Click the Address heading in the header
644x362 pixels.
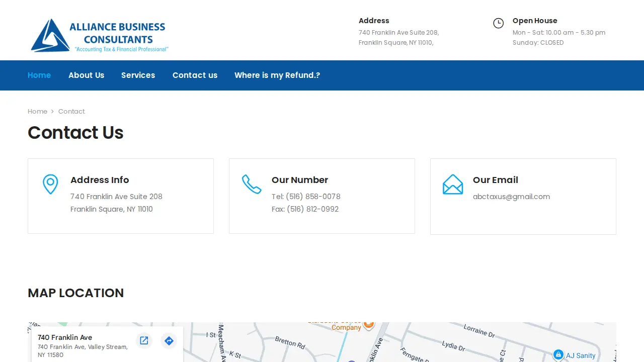[374, 21]
